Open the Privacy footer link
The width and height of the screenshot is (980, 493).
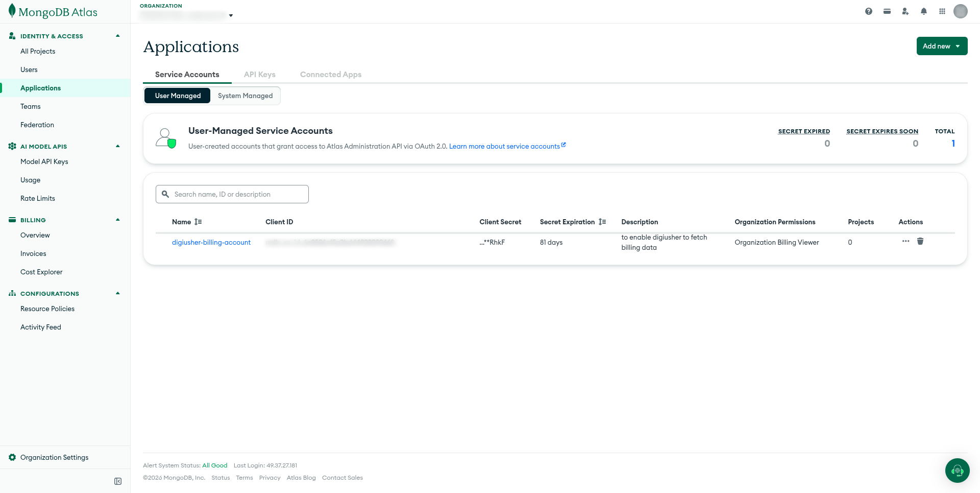270,478
